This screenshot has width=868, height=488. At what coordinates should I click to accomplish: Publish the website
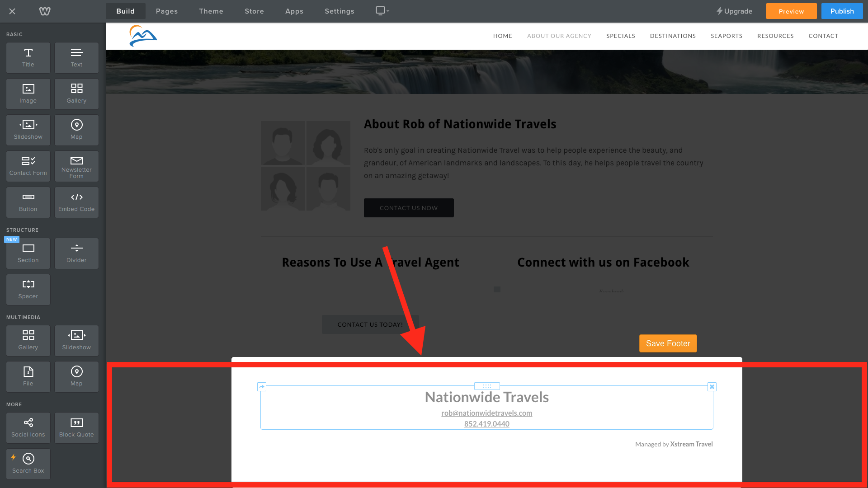pos(842,11)
